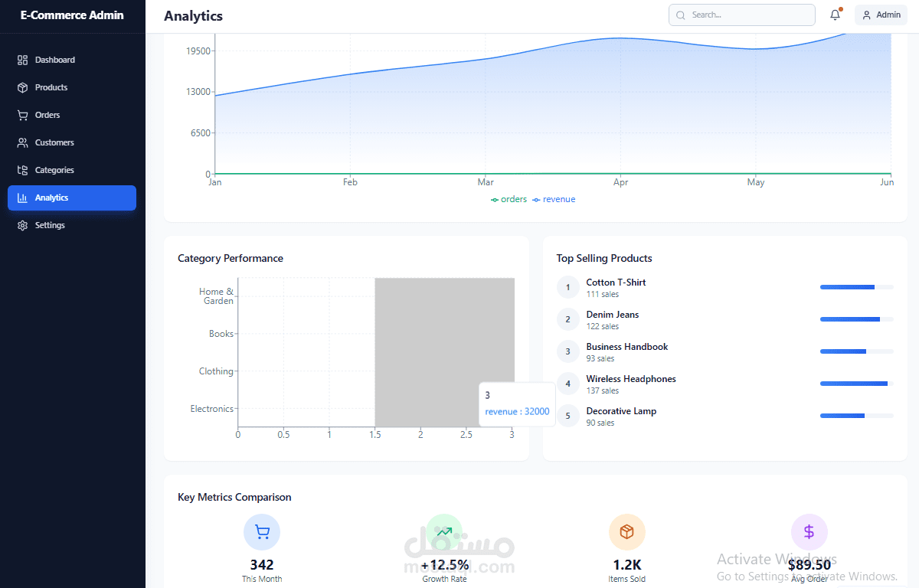Click the blue cart icon above 342
This screenshot has height=588, width=919.
[262, 532]
